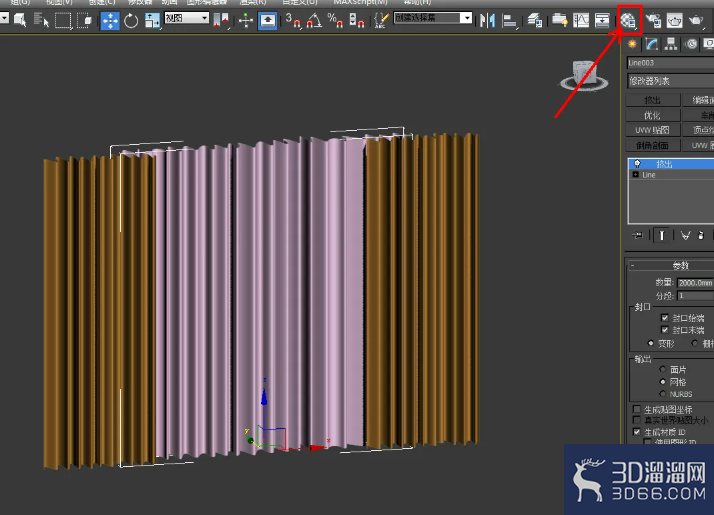Switch to the Modify panel tab
The width and height of the screenshot is (714, 515).
tap(652, 44)
